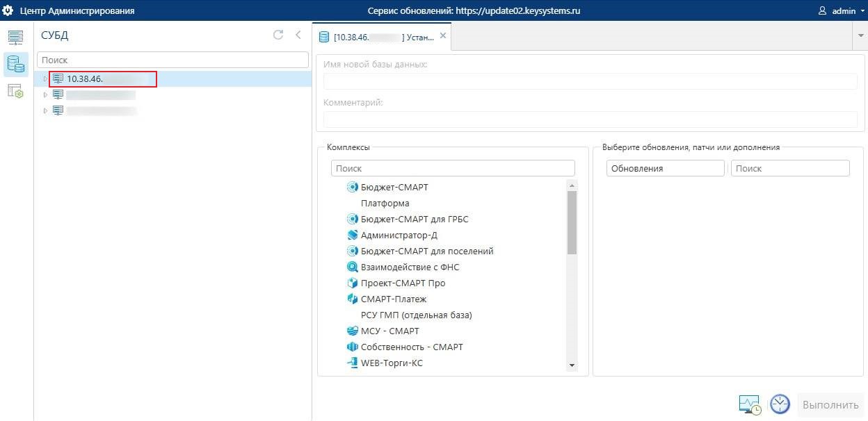
Task: Select Платформа in the Комплексы list
Action: point(385,203)
